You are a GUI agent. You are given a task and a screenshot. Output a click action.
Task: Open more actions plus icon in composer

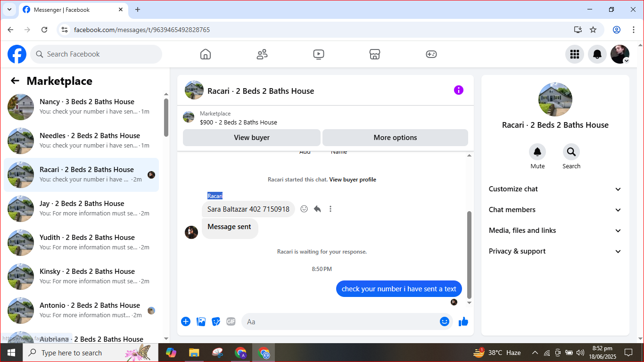pyautogui.click(x=186, y=321)
